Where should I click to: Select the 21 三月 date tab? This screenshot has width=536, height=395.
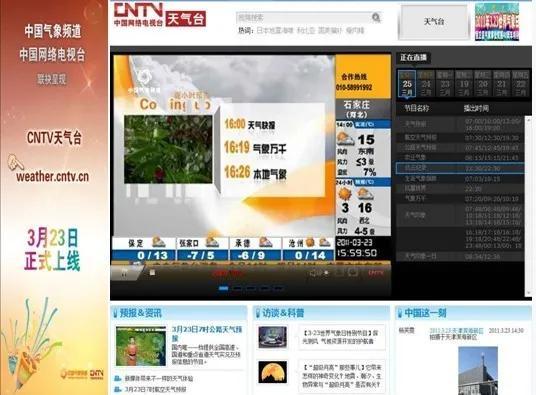click(x=501, y=84)
